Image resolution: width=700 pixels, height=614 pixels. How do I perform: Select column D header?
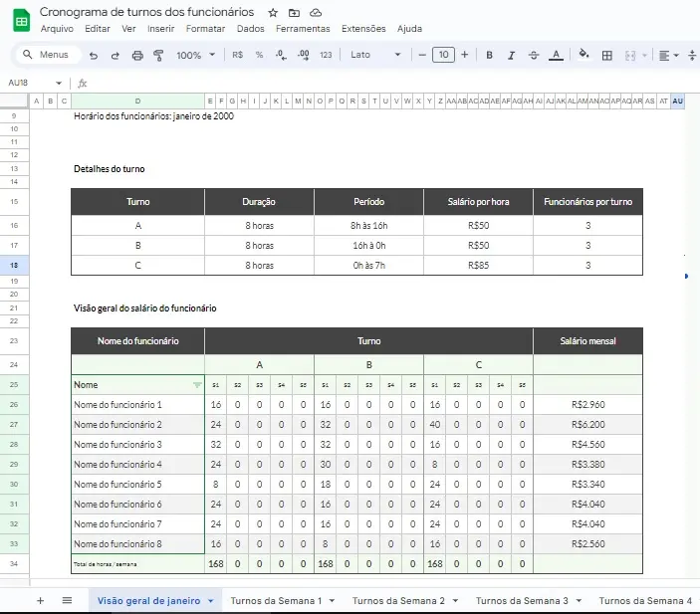(138, 102)
